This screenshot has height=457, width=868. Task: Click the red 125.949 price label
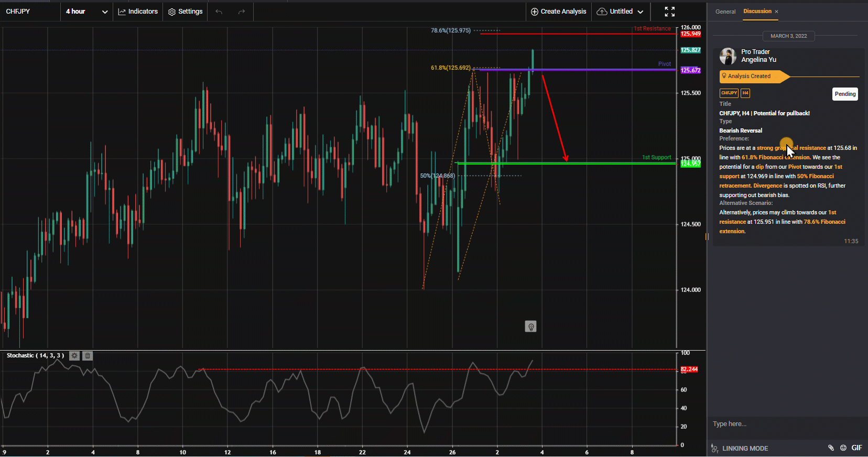[690, 34]
